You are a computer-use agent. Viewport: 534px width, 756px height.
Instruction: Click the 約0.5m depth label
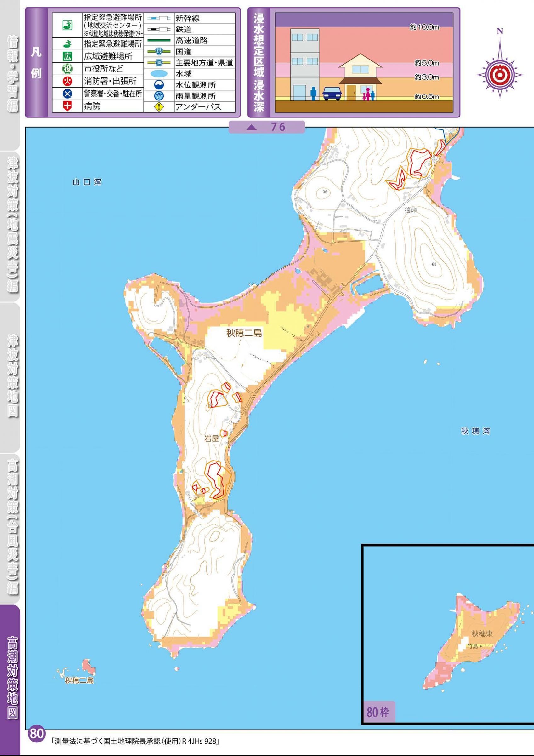pyautogui.click(x=427, y=96)
